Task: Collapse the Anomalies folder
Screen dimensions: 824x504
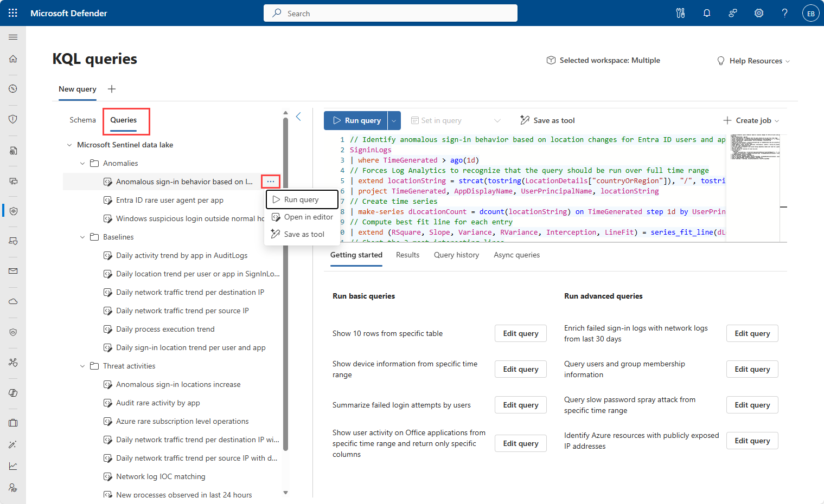Action: 82,164
